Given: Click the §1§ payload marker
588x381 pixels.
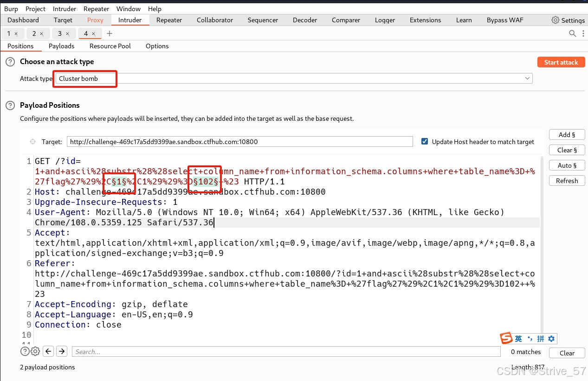Looking at the screenshot, I should tap(119, 182).
